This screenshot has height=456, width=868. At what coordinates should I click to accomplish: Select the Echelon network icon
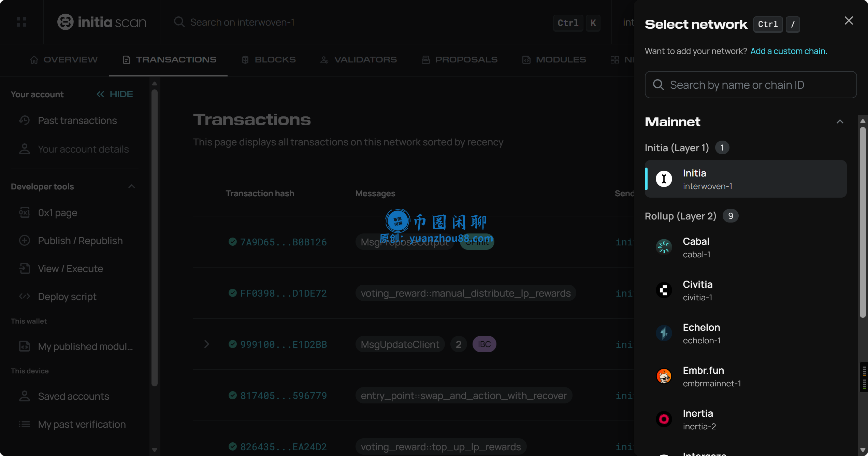click(664, 333)
